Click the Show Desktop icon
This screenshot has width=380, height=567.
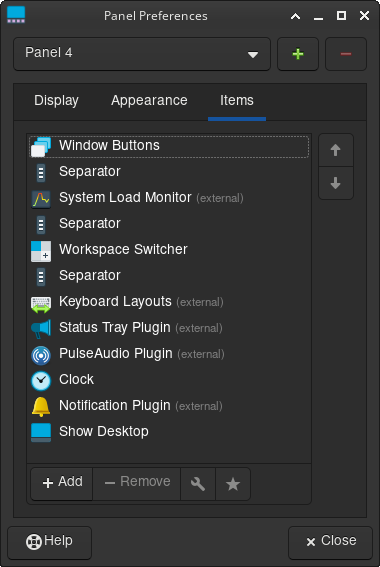click(x=41, y=432)
